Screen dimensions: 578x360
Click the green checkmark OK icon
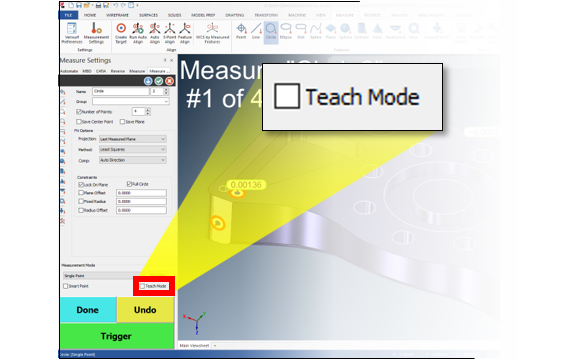coord(159,81)
